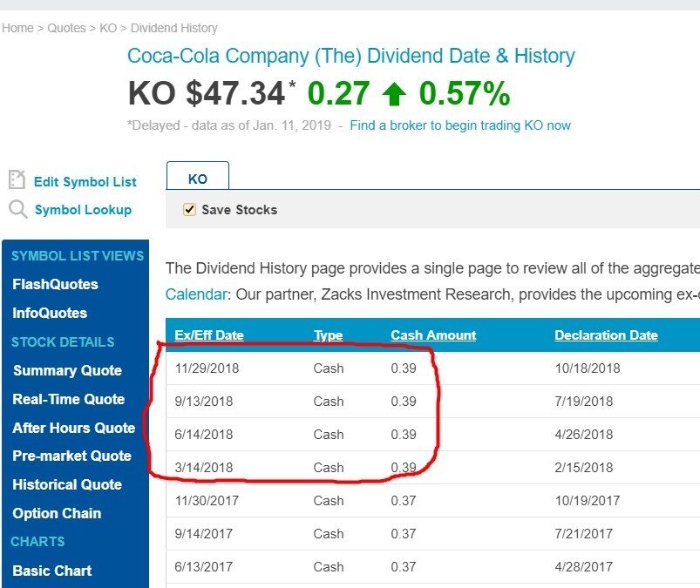Select the 6/14/2018 ex-date cell
The height and width of the screenshot is (588, 700).
coord(204,434)
